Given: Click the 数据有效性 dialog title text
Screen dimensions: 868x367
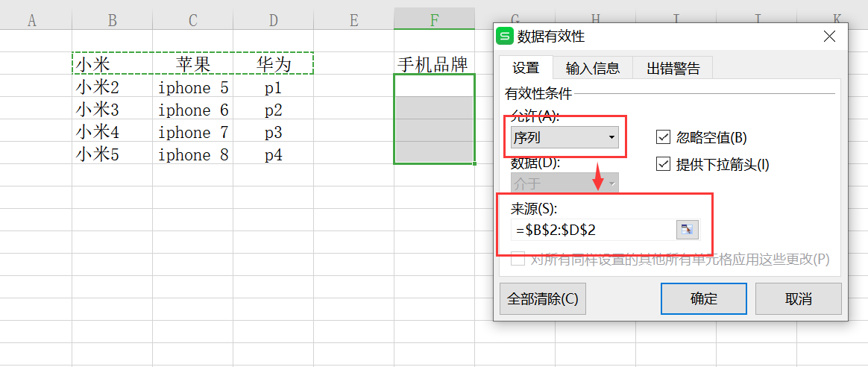Looking at the screenshot, I should click(551, 37).
